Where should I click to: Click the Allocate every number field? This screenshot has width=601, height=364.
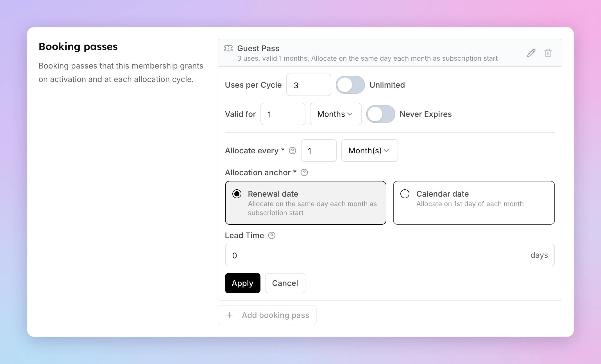tap(319, 151)
